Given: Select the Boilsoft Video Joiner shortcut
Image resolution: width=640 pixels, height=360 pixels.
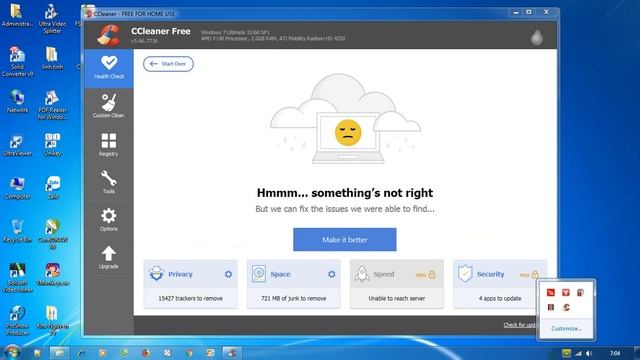Looking at the screenshot, I should [x=17, y=278].
